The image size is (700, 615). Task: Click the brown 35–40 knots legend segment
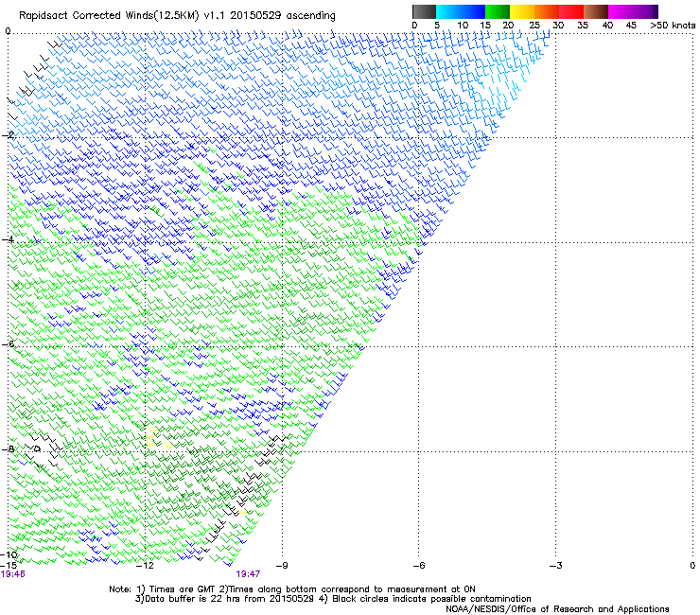(596, 11)
